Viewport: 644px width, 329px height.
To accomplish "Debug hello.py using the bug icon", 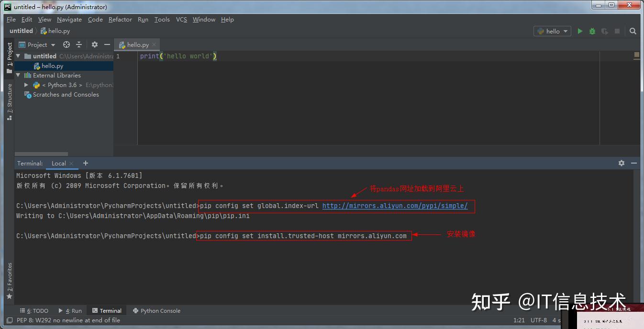I will (592, 31).
